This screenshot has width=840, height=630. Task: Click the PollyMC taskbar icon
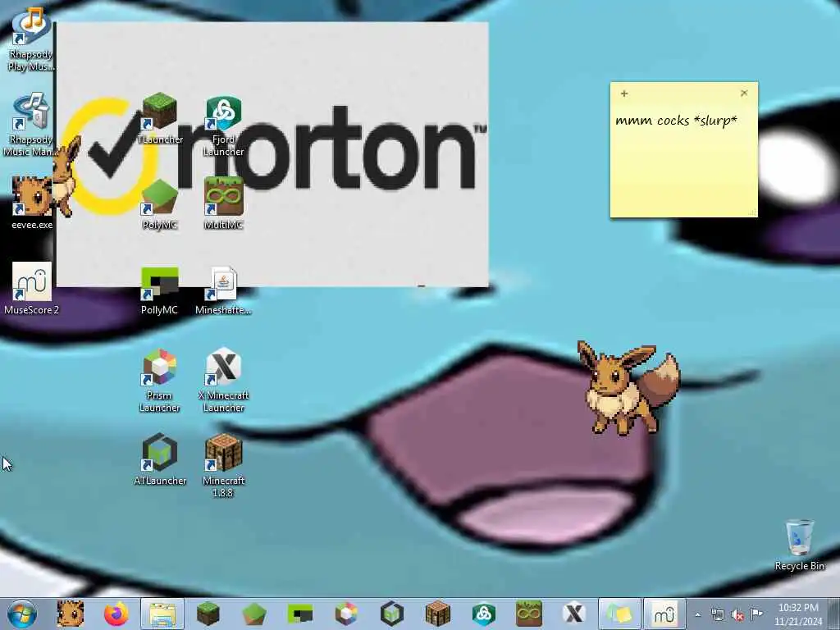tap(300, 614)
